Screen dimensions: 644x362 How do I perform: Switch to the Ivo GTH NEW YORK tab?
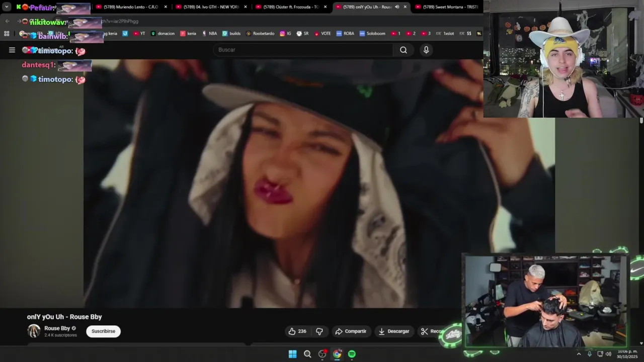pos(211,7)
